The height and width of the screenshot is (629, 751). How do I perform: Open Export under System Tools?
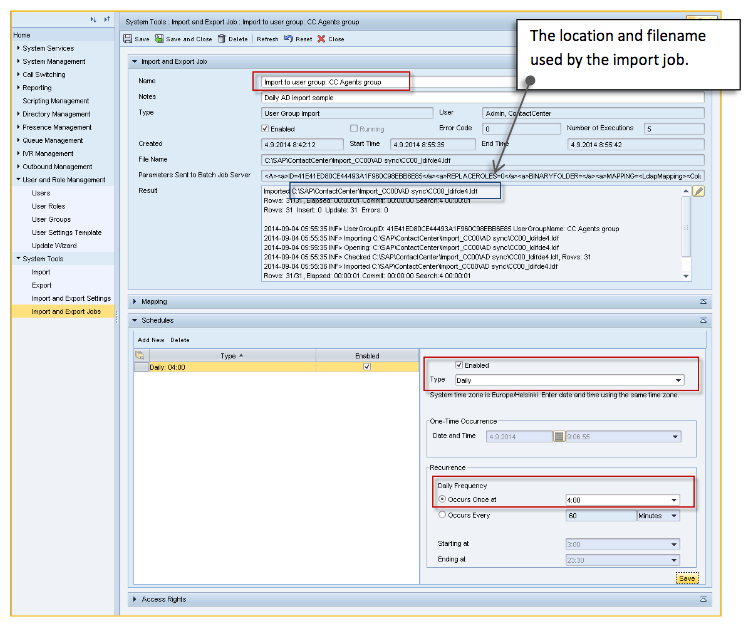pos(41,286)
